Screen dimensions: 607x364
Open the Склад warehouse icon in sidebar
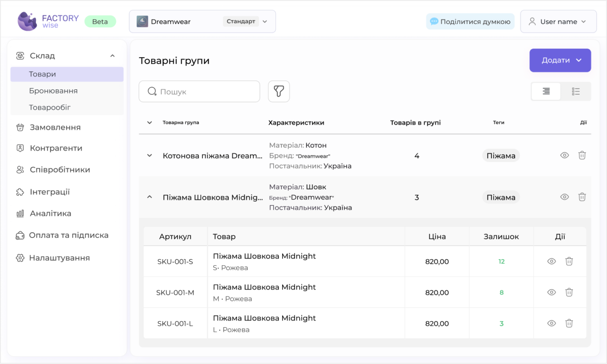coord(20,55)
